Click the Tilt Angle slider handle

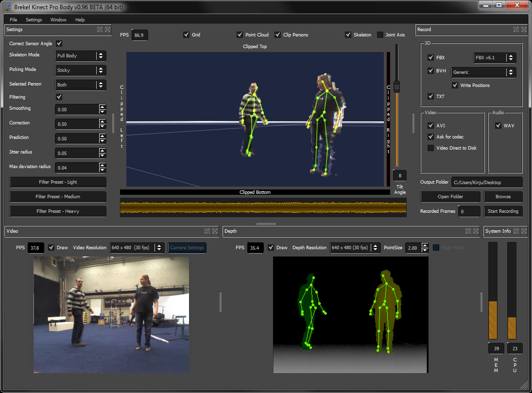point(397,87)
